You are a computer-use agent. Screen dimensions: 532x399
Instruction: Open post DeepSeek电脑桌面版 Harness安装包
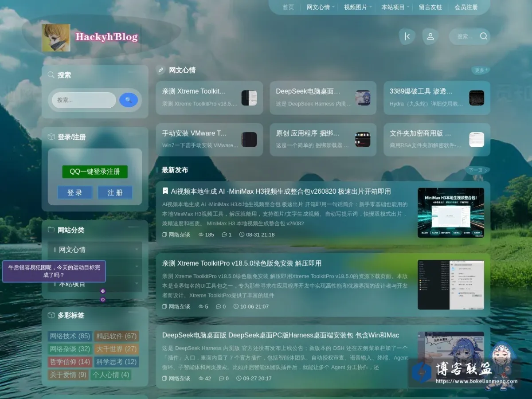(x=281, y=335)
